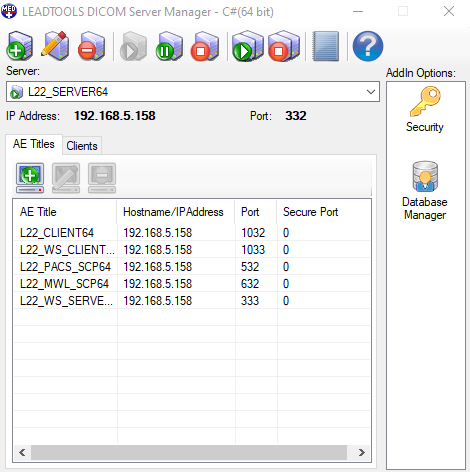Minimize the DICOM Server Manager window
Image resolution: width=470 pixels, height=472 pixels.
click(358, 11)
